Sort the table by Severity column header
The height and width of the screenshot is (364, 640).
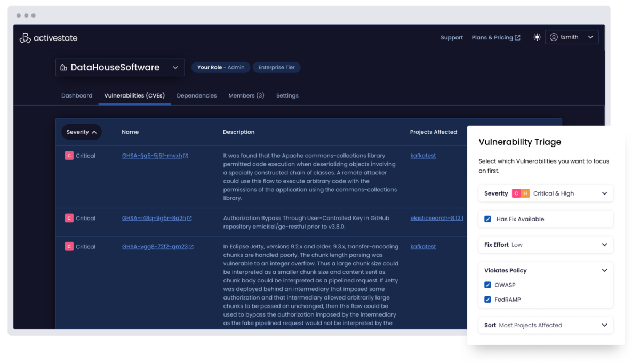click(x=81, y=132)
